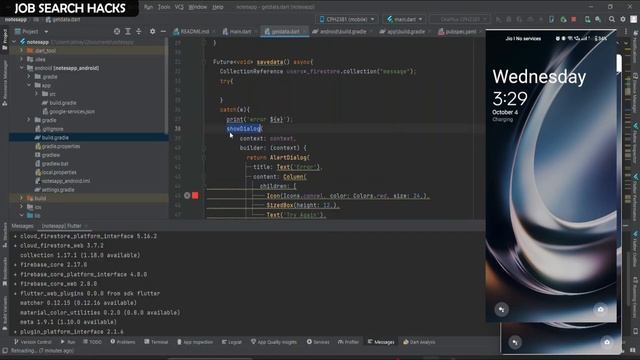
Task: Select settings.gradle file in tree
Action: pos(54,189)
